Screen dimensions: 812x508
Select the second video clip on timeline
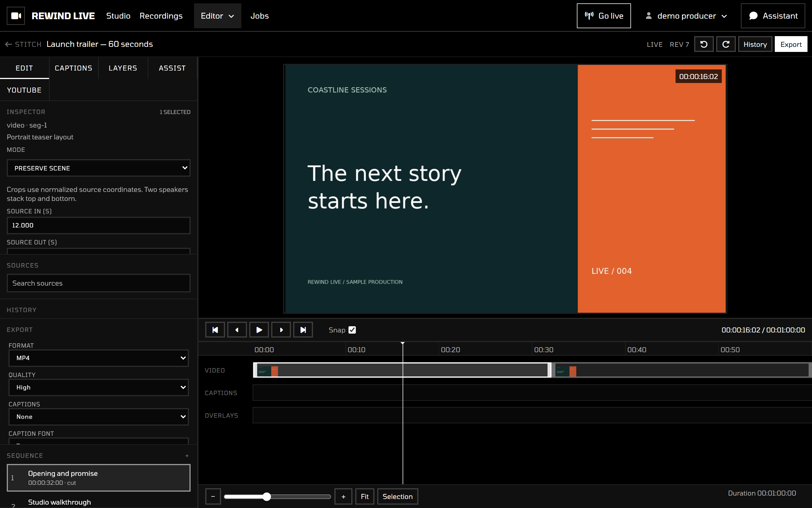[681, 370]
